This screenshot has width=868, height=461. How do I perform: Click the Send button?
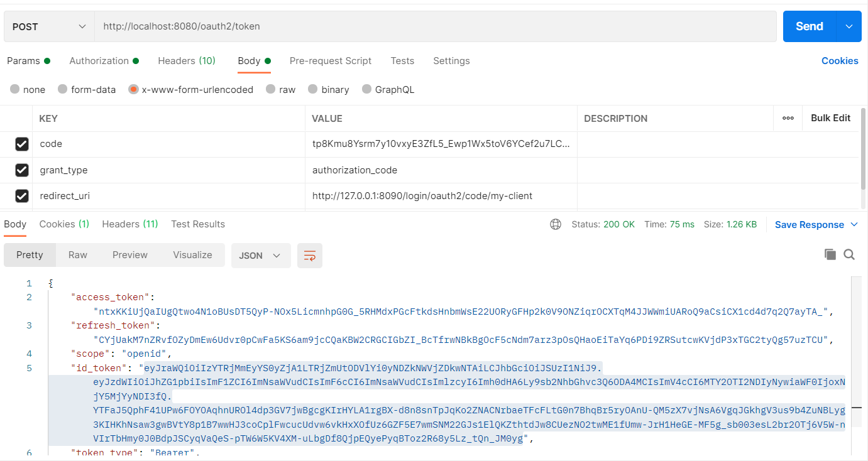coord(811,26)
